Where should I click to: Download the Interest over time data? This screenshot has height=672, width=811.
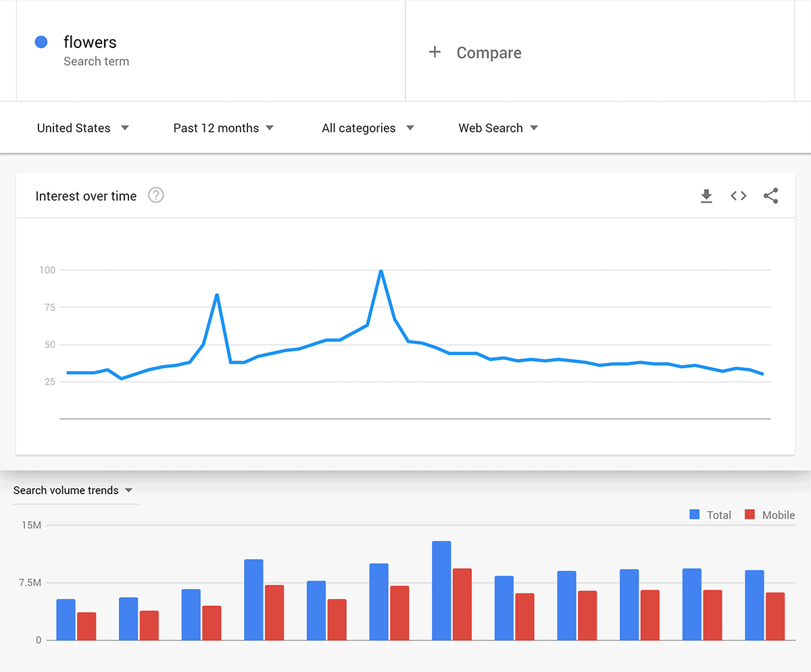(x=706, y=196)
